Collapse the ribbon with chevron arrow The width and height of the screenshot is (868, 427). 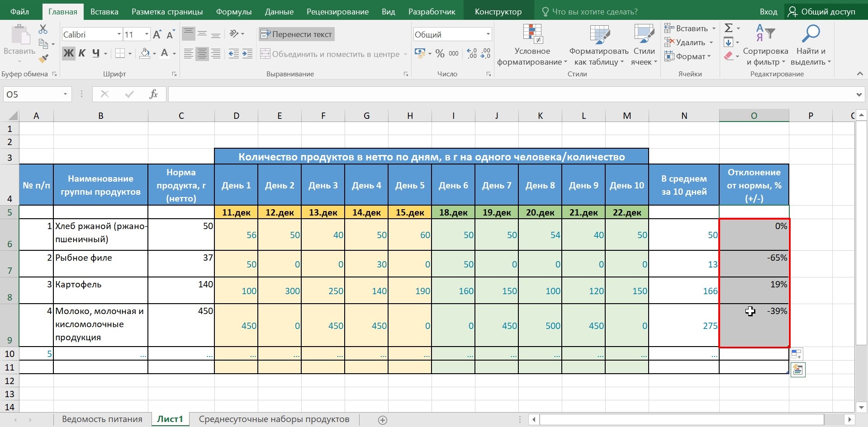[859, 74]
